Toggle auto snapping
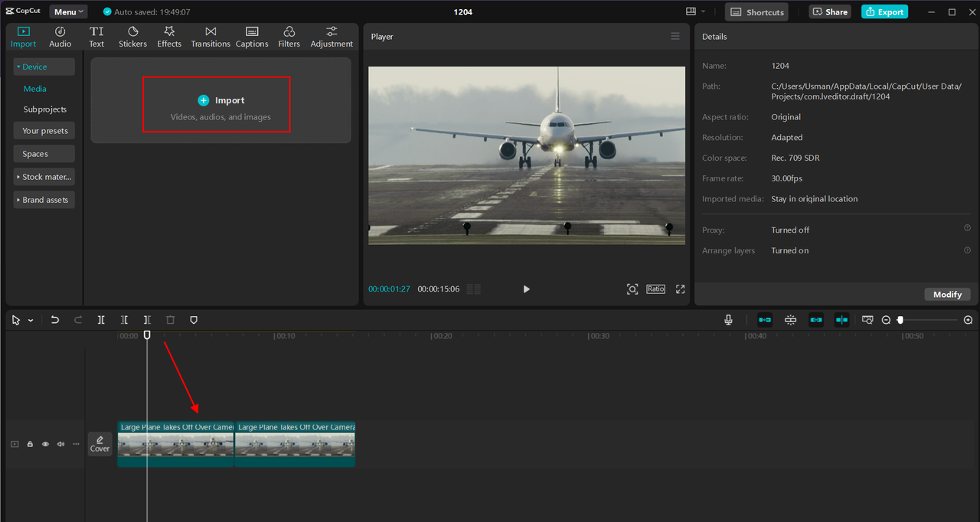 click(x=791, y=320)
